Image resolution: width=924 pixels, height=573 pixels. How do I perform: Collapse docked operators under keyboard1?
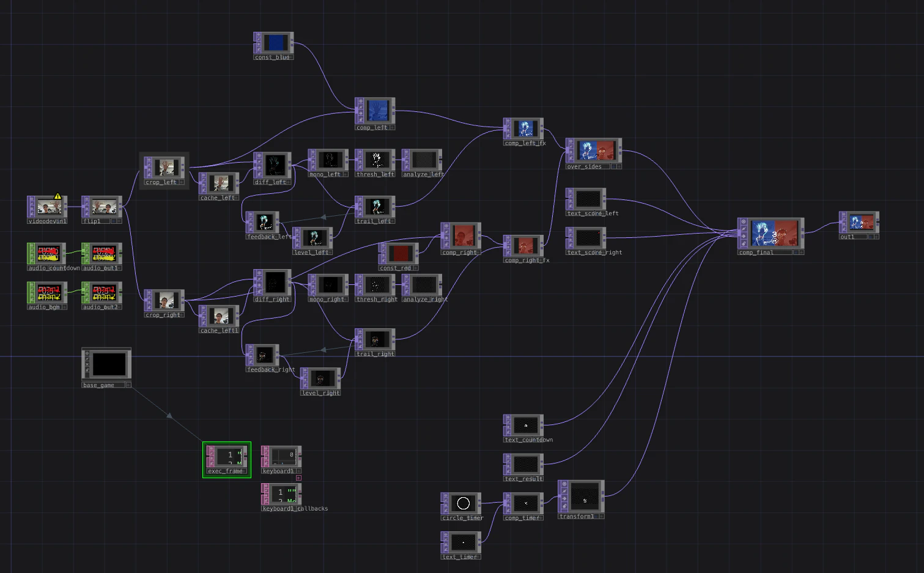[298, 478]
